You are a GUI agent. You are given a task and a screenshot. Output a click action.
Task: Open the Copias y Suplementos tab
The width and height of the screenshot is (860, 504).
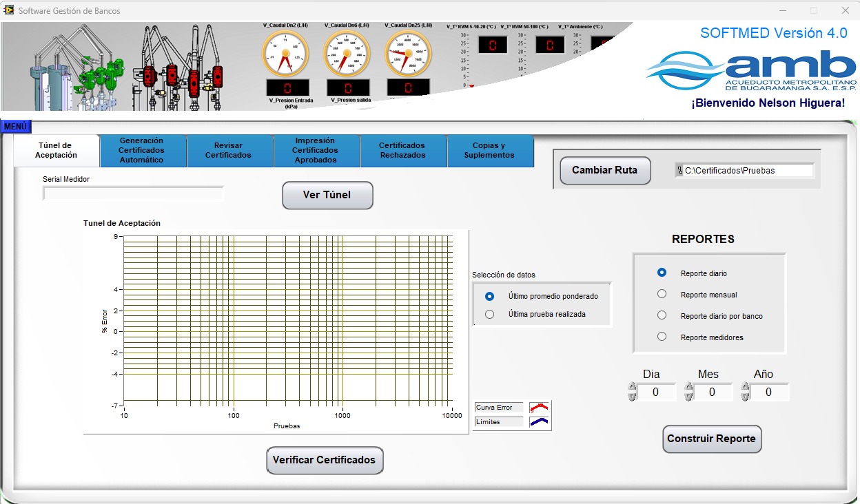tap(490, 150)
